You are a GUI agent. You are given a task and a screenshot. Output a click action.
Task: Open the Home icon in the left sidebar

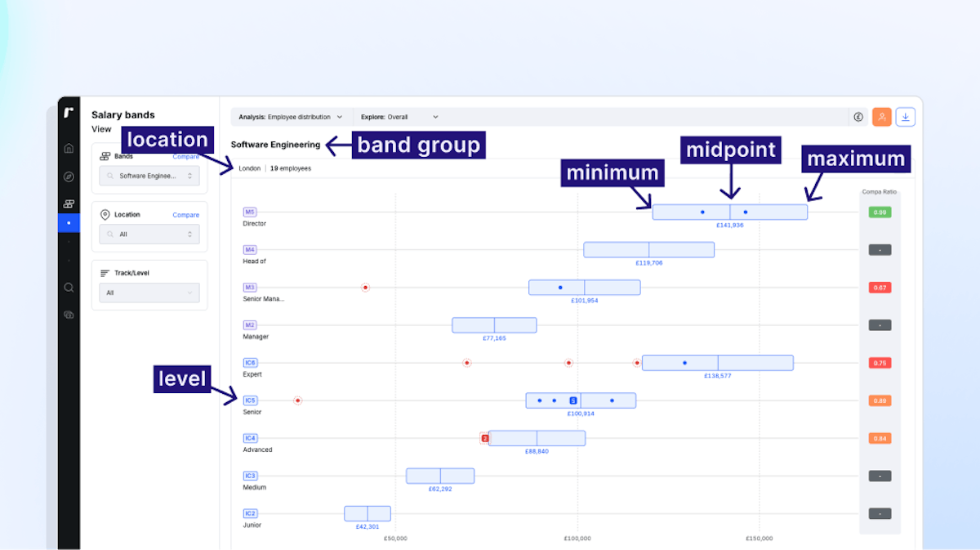click(69, 148)
